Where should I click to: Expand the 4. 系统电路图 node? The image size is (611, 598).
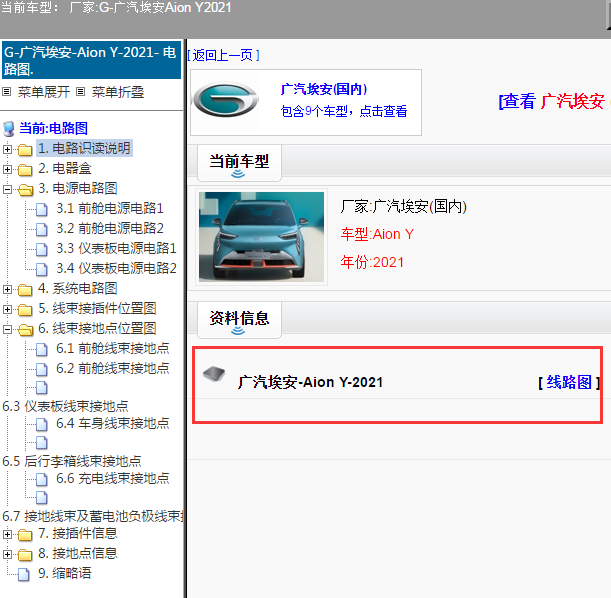coord(7,289)
